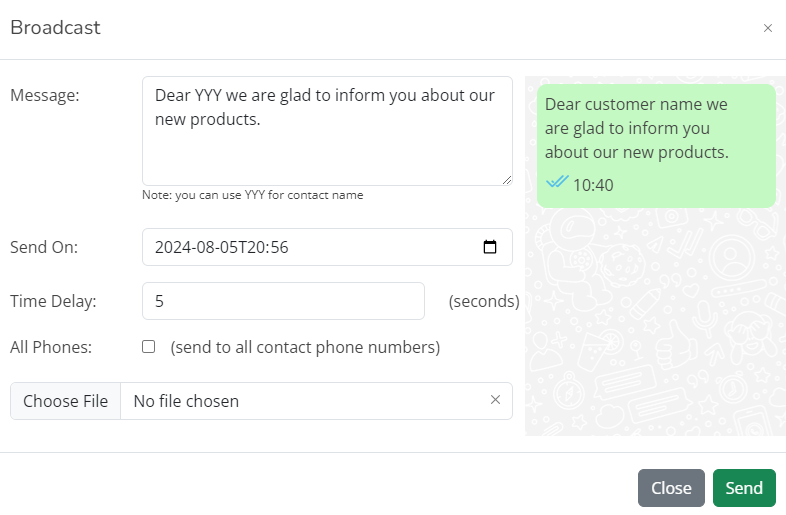Click the Time Delay input showing 5
Screen dimensions: 786x515
(283, 300)
